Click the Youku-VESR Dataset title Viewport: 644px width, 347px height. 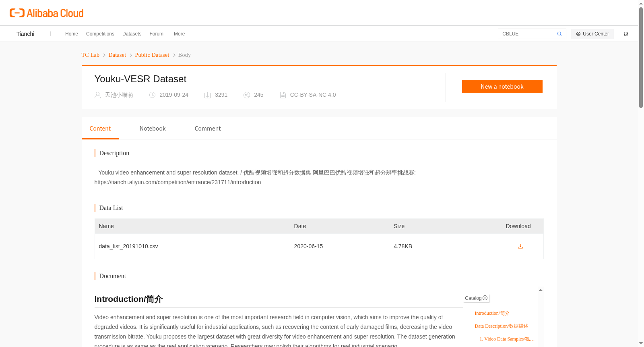click(140, 79)
